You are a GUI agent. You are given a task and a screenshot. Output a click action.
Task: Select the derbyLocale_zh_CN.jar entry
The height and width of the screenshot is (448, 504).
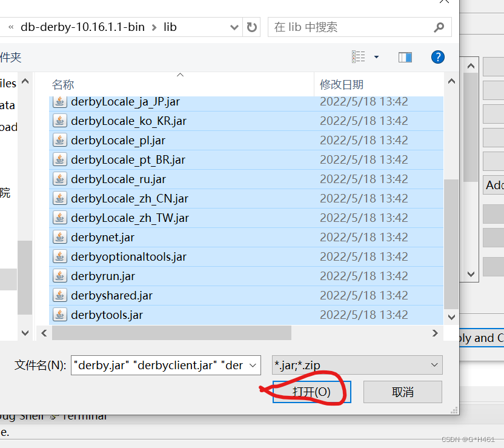click(130, 198)
